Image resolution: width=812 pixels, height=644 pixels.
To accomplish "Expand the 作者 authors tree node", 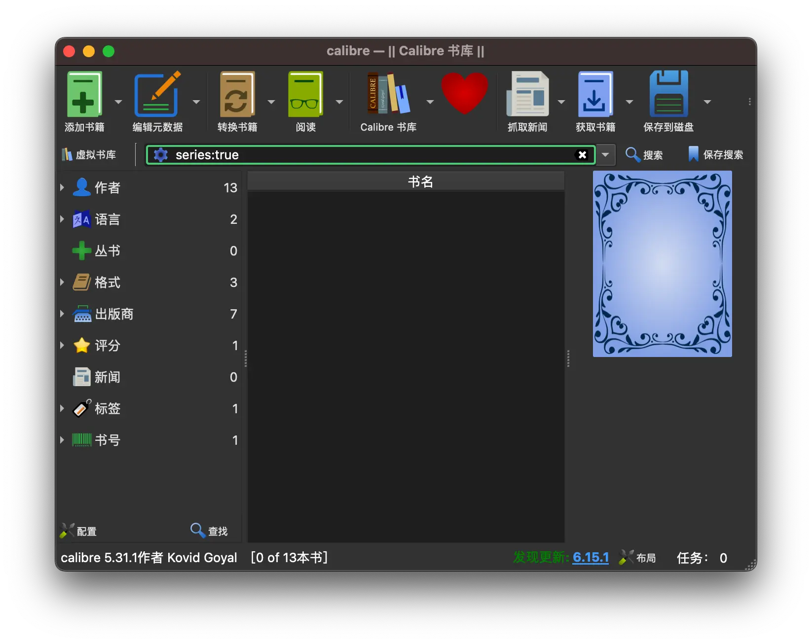I will pyautogui.click(x=62, y=187).
